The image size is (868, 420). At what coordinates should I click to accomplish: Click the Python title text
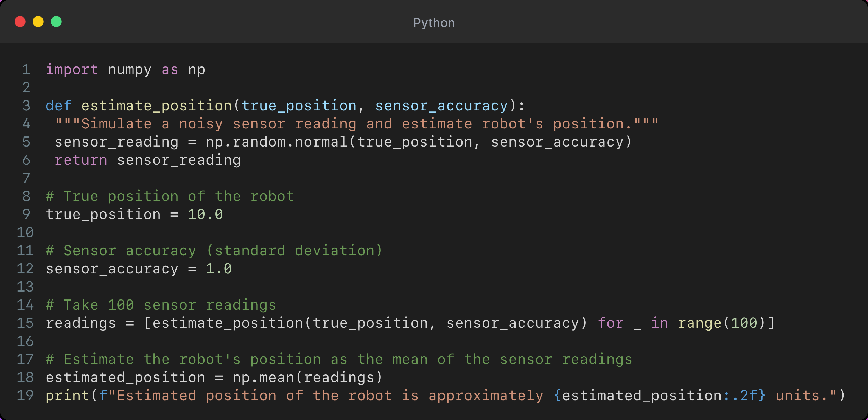point(434,23)
